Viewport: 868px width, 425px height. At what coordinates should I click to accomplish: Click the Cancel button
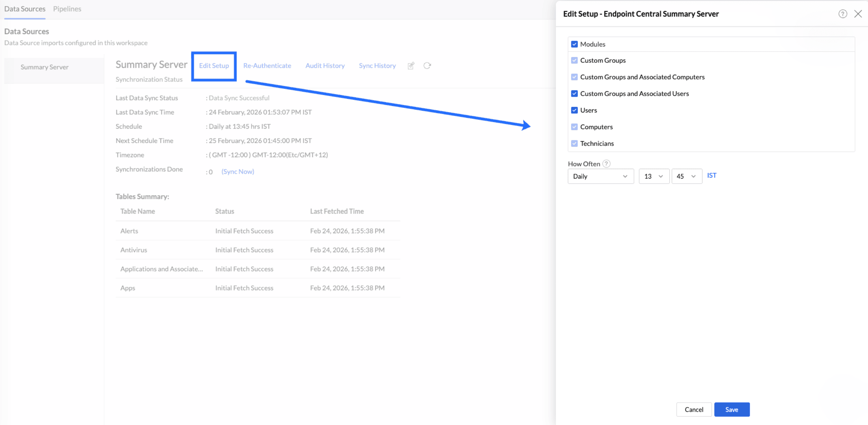[x=694, y=409]
